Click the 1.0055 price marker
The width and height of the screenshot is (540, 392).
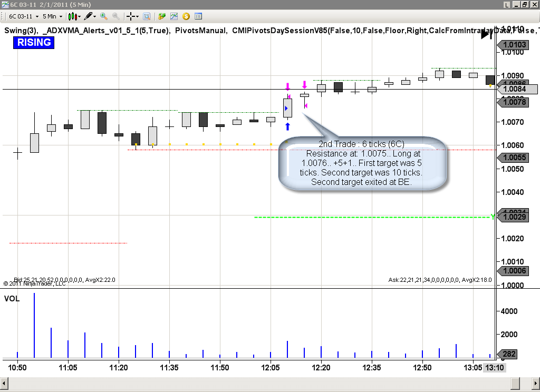point(513,158)
